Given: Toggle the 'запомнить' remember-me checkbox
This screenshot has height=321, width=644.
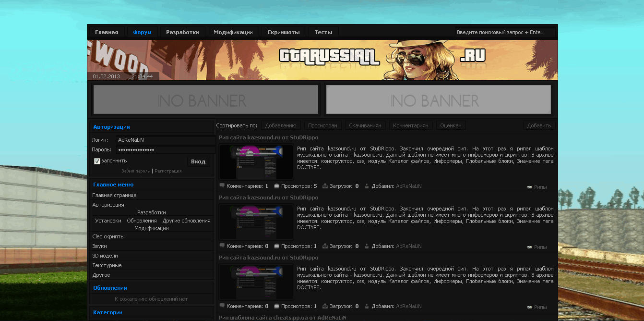Looking at the screenshot, I should (x=97, y=161).
